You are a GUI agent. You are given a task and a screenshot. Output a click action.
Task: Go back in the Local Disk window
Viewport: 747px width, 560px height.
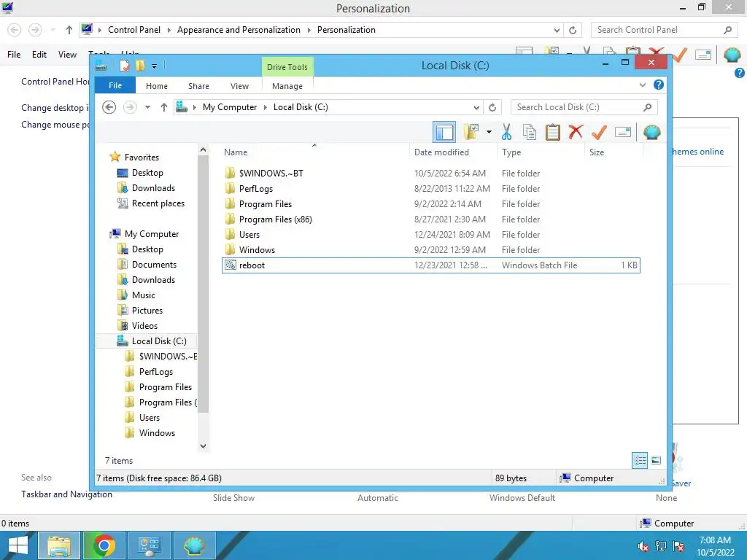click(109, 107)
